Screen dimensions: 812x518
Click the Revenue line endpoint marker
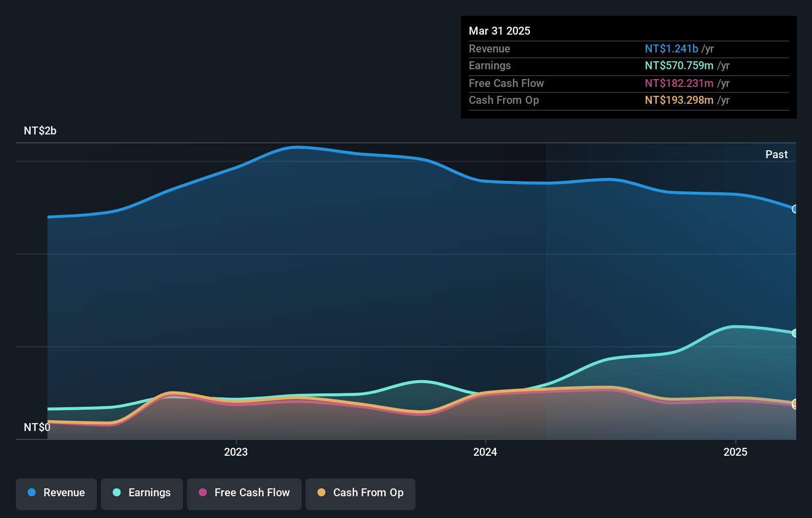click(x=795, y=209)
